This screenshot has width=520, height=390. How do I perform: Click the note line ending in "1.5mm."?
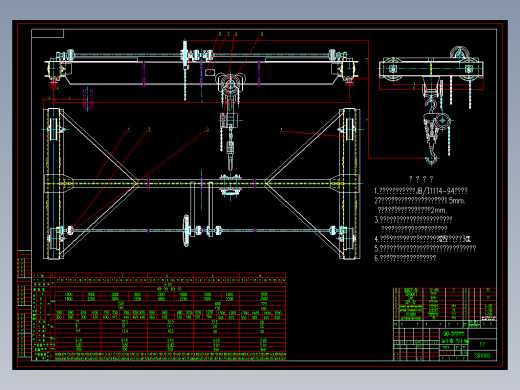point(420,201)
